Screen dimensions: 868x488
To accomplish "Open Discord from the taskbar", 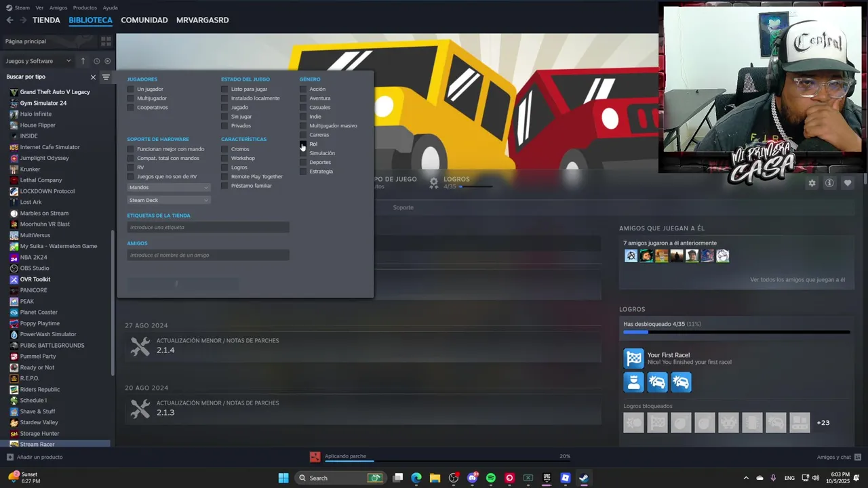I will click(473, 478).
